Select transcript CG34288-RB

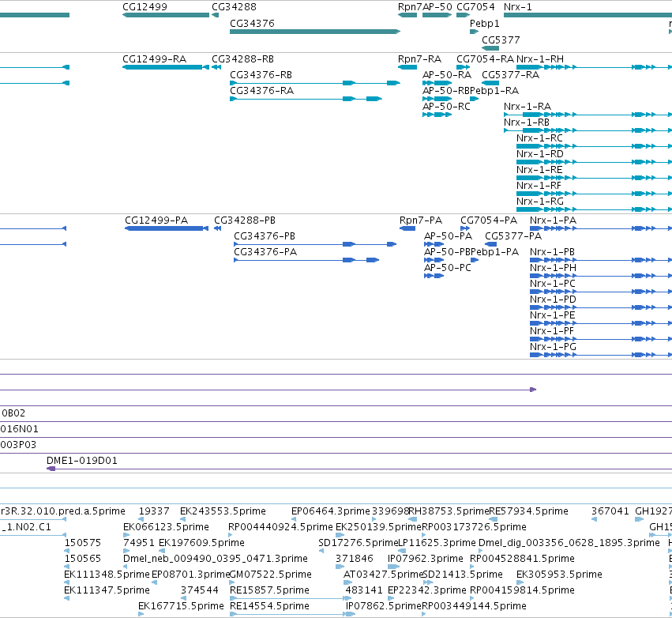(x=242, y=59)
